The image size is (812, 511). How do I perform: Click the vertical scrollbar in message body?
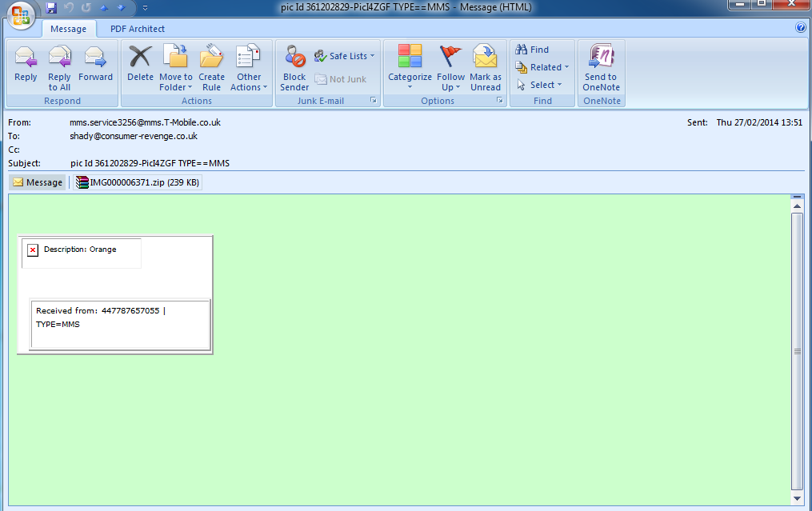797,350
